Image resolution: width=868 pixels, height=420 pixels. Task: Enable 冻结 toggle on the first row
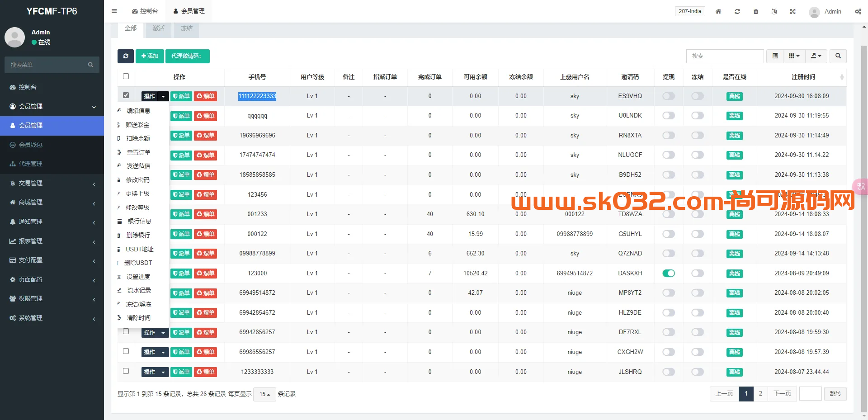click(x=697, y=96)
